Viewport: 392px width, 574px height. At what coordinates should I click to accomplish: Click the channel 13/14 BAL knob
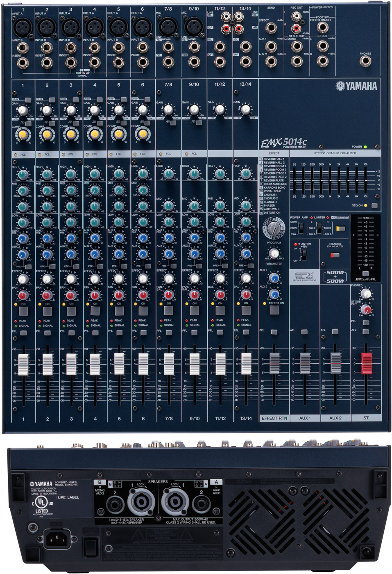[246, 294]
